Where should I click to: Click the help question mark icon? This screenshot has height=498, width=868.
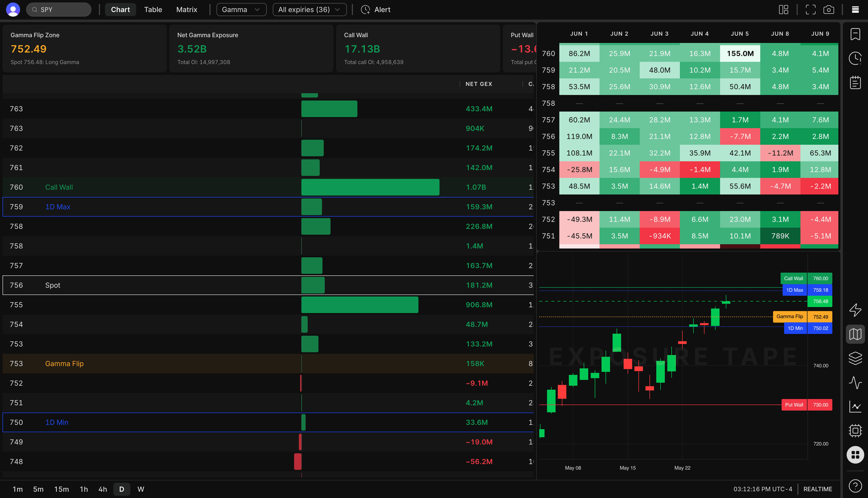point(855,486)
